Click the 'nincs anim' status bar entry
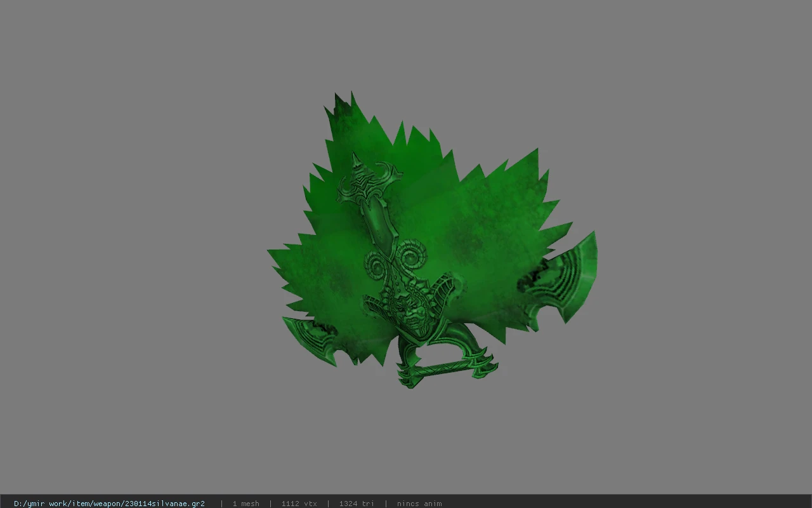 (419, 504)
